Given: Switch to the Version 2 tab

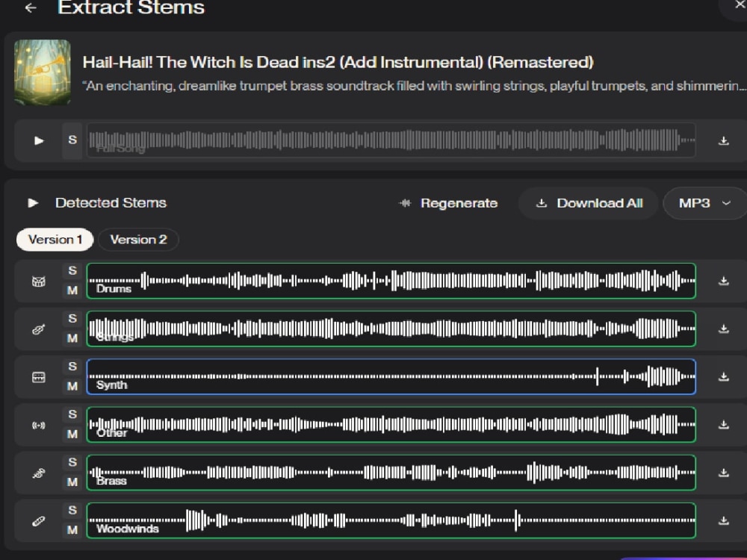Looking at the screenshot, I should (139, 240).
